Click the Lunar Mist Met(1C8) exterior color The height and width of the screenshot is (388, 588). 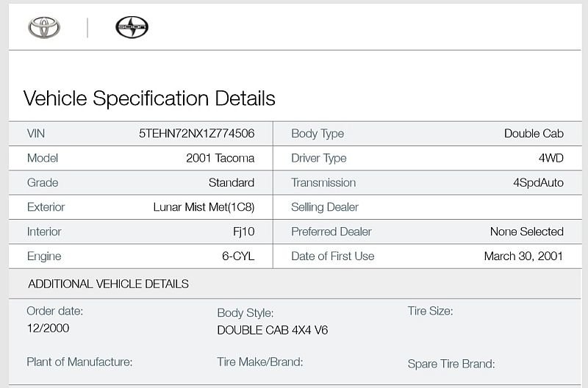[x=204, y=207]
